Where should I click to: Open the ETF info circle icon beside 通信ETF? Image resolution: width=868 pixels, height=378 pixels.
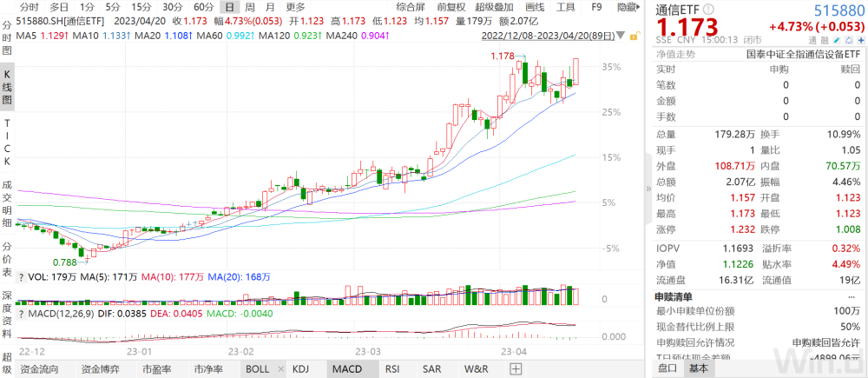(x=709, y=10)
